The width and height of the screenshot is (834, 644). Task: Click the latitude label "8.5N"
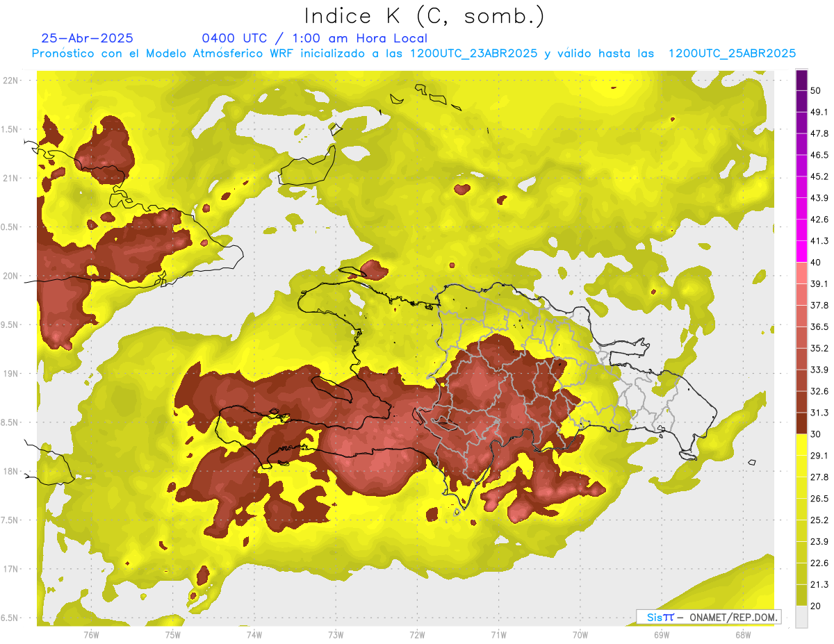[10, 422]
